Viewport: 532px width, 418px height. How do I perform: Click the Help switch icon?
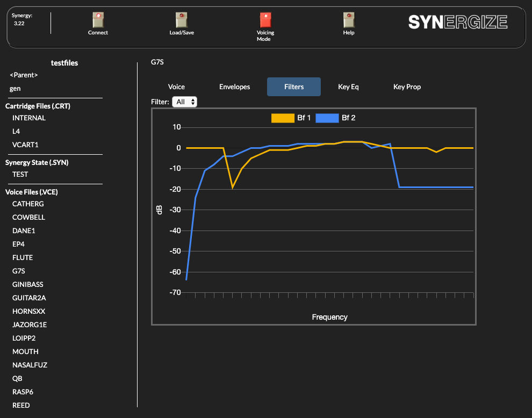349,20
